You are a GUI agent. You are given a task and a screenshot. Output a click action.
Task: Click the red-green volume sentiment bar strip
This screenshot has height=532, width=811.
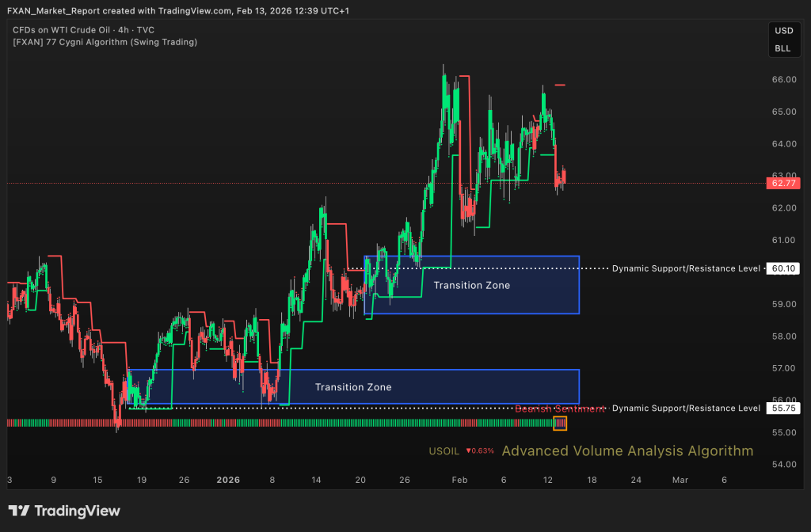tap(277, 423)
